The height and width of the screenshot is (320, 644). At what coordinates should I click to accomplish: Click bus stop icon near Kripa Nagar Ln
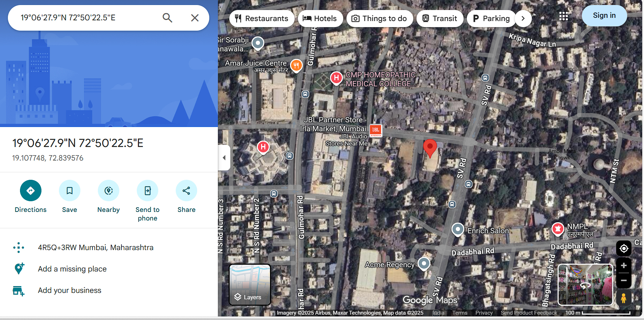[x=485, y=78]
